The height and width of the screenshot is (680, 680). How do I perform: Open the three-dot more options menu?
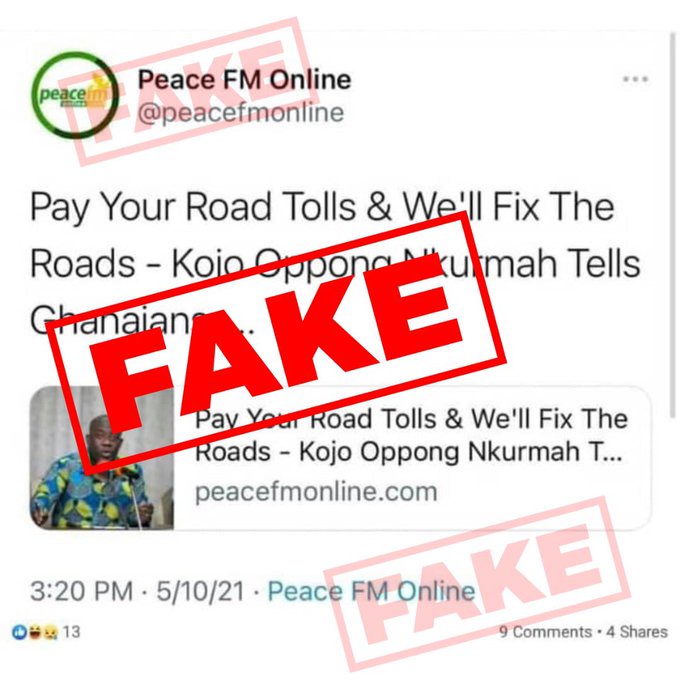[635, 79]
